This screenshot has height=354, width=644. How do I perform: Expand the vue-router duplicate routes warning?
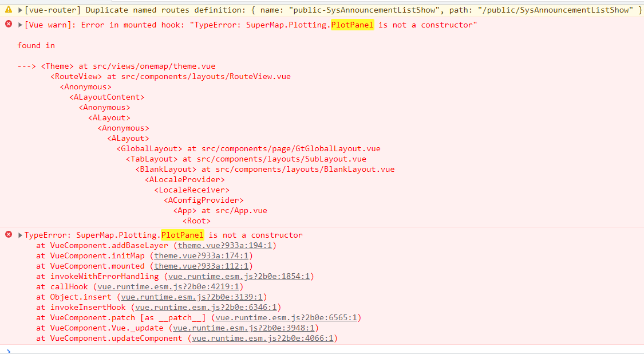coord(20,10)
